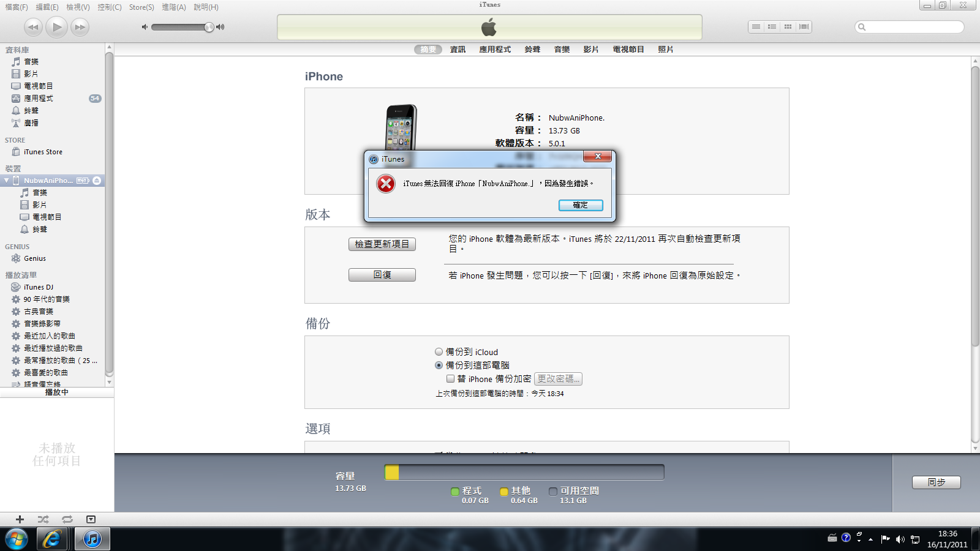Add a new playlist with plus icon
The height and width of the screenshot is (551, 980).
coord(20,519)
